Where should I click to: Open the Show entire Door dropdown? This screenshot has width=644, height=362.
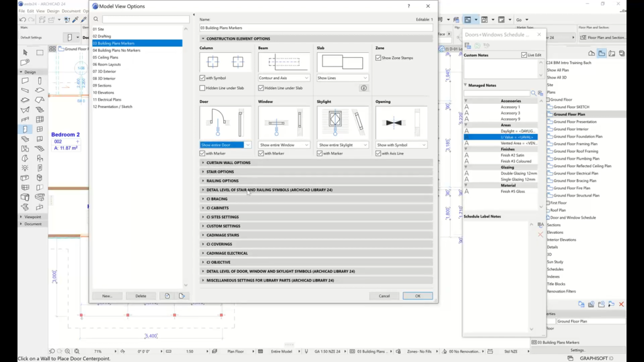225,145
